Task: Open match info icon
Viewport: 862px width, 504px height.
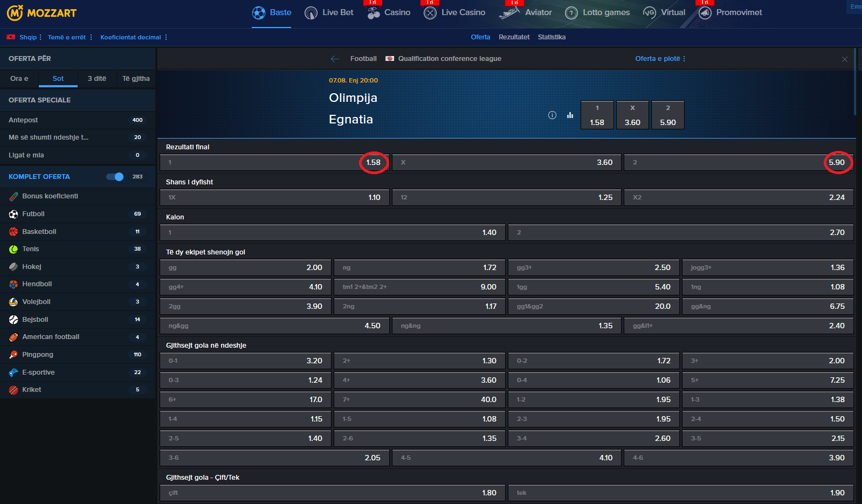Action: pyautogui.click(x=552, y=115)
